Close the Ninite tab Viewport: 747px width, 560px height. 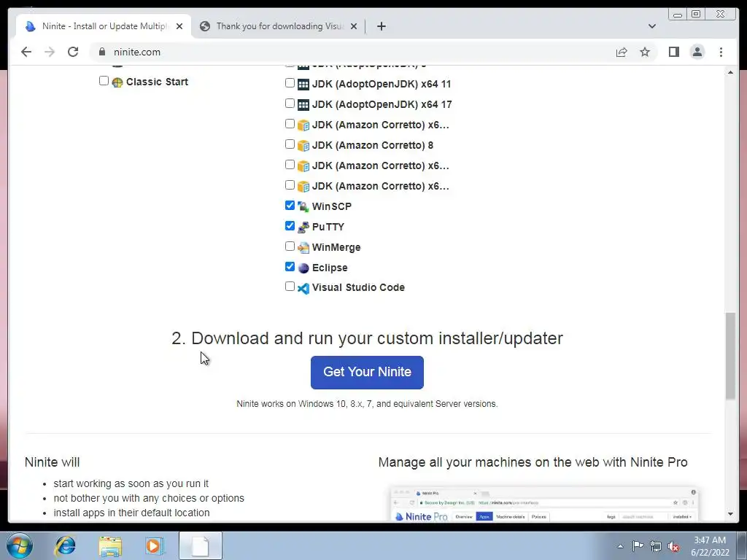tap(179, 26)
